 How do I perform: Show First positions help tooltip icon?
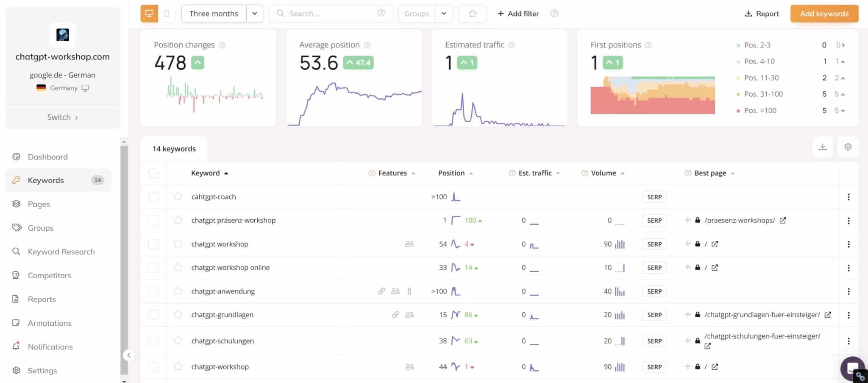pyautogui.click(x=648, y=45)
